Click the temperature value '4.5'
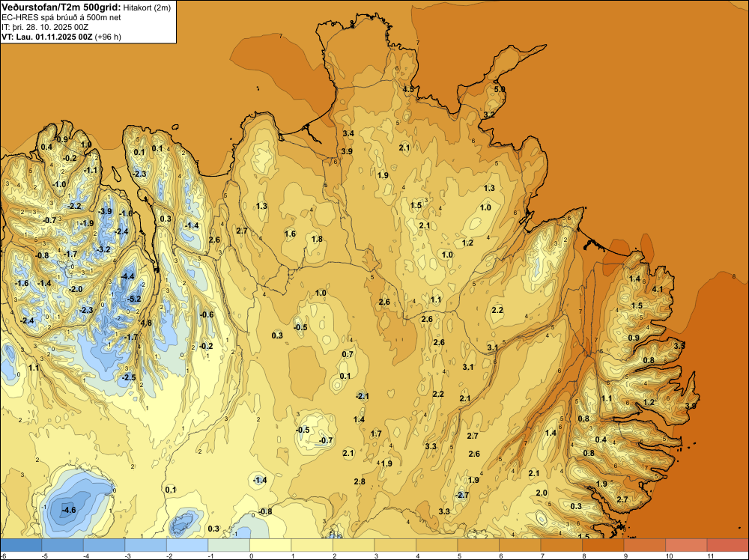Screen dimensions: 749x560 [x=408, y=89]
